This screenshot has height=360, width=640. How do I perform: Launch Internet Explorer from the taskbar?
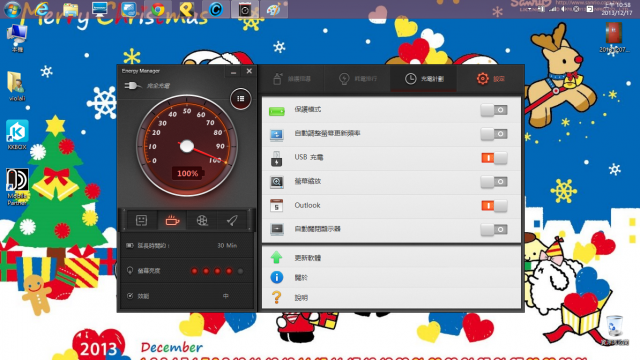[41, 9]
